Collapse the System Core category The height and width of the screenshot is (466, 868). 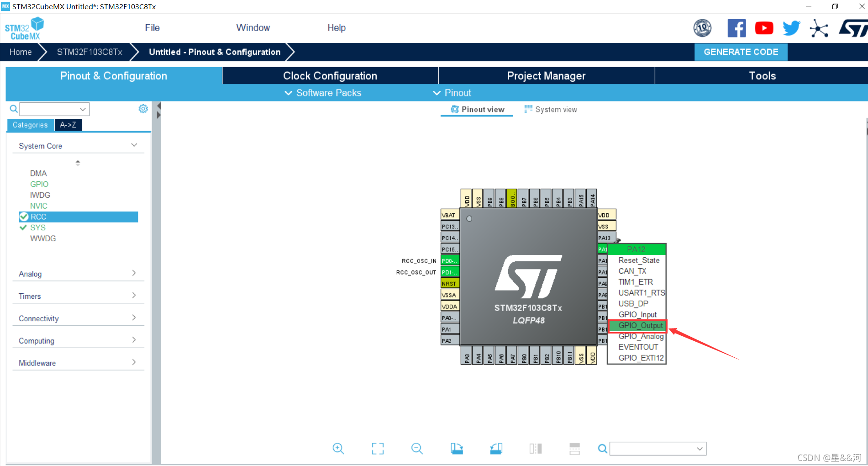pos(134,145)
